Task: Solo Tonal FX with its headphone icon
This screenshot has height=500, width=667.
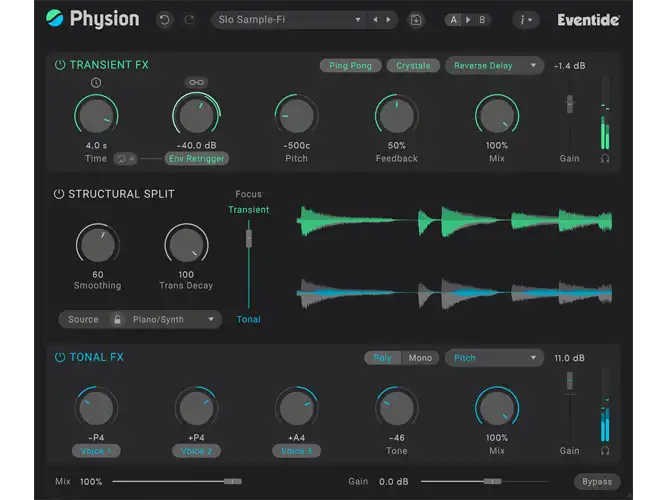Action: [605, 450]
